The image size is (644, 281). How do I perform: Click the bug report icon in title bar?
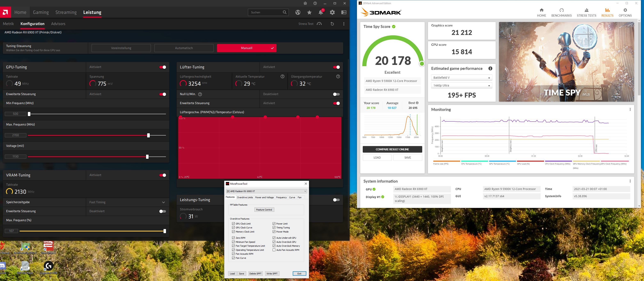coord(305,3)
